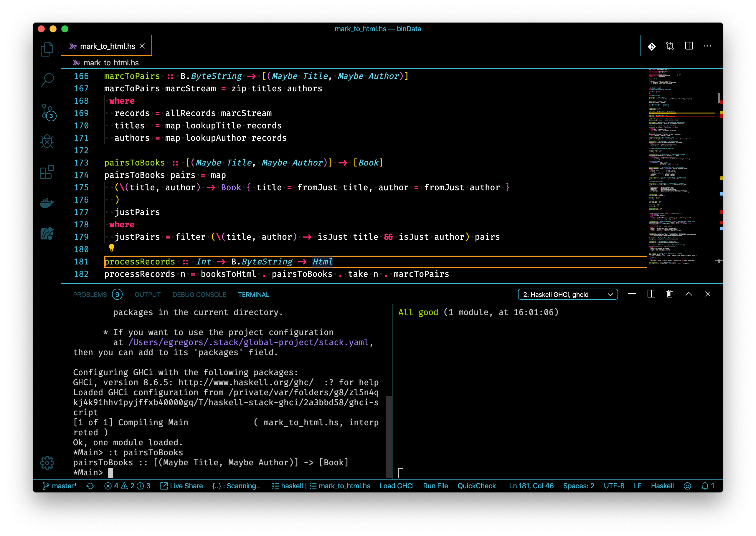Open the Debug view bug icon
The image size is (756, 536).
pos(47,142)
